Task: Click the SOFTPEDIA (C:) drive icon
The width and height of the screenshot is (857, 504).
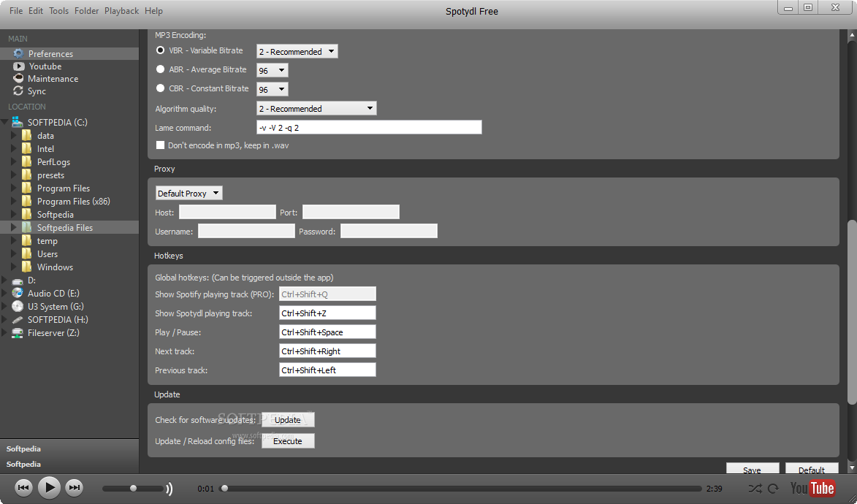Action: [x=18, y=122]
